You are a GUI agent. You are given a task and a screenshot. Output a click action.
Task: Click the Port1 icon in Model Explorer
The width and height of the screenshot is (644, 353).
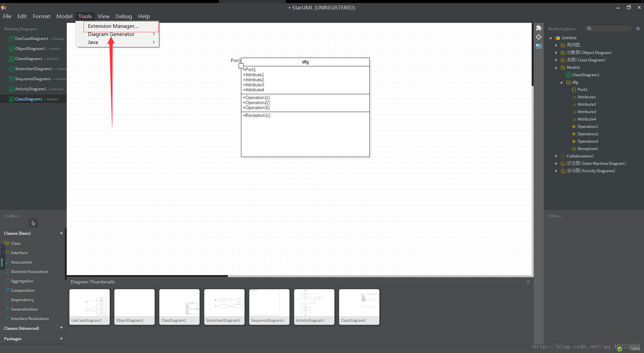[574, 90]
